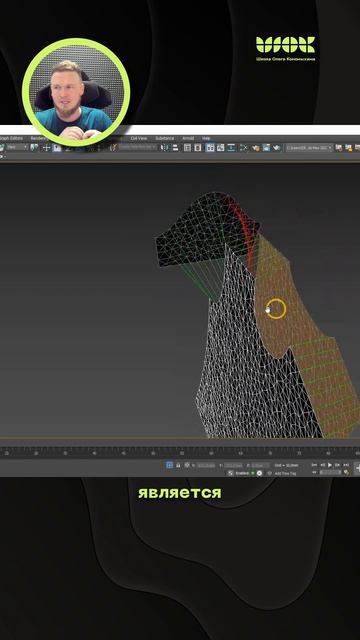Click the Grid = 10.0mm status text
This screenshot has height=640, width=360.
286,465
